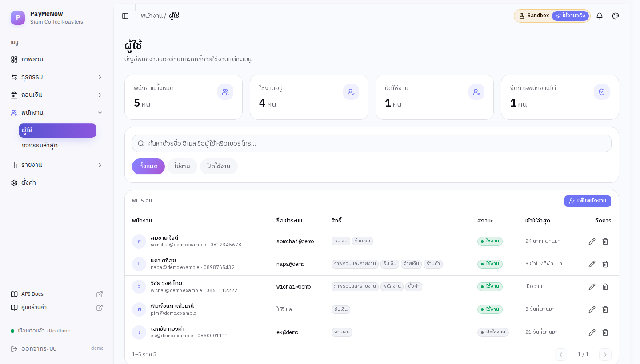Focus the employee search field
Image resolution: width=640 pixels, height=364 pixels.
tap(372, 143)
